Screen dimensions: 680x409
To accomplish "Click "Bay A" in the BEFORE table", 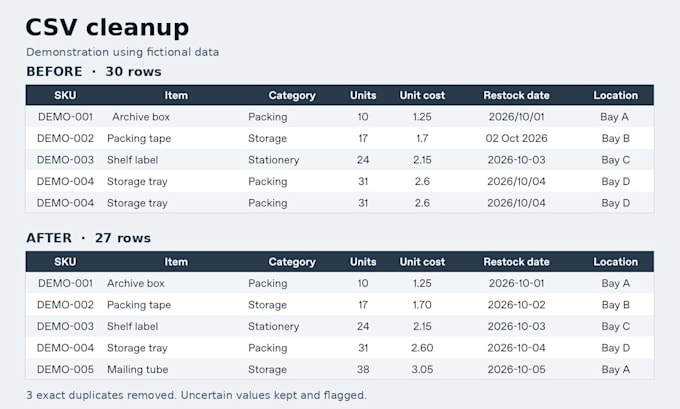I will (x=615, y=117).
